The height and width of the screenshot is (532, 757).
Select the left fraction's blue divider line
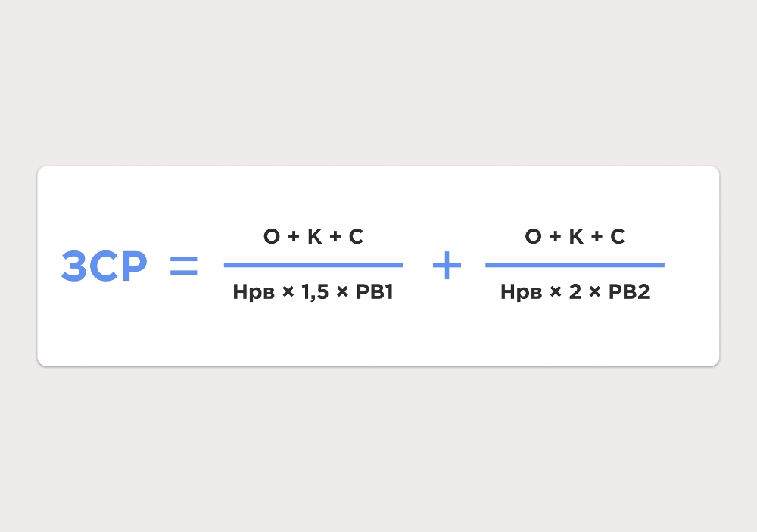point(313,265)
